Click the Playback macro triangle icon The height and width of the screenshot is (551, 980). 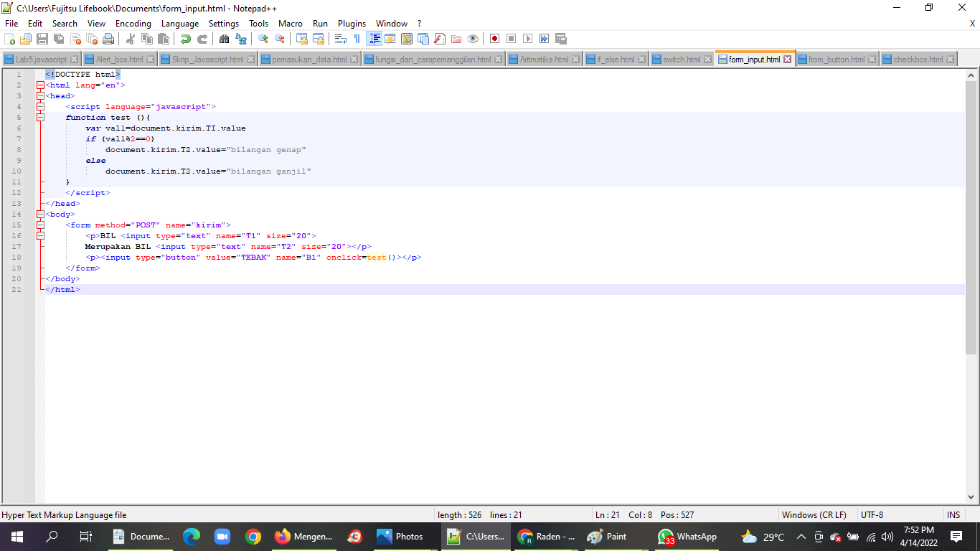pos(527,39)
